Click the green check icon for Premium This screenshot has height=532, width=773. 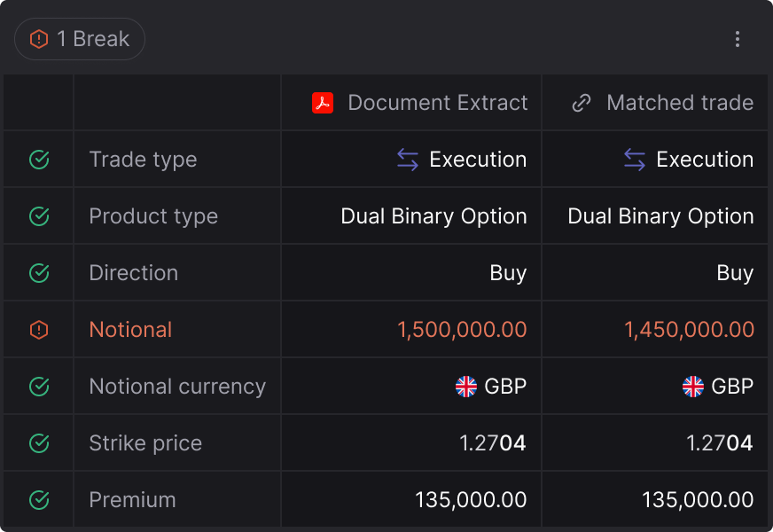tap(39, 499)
